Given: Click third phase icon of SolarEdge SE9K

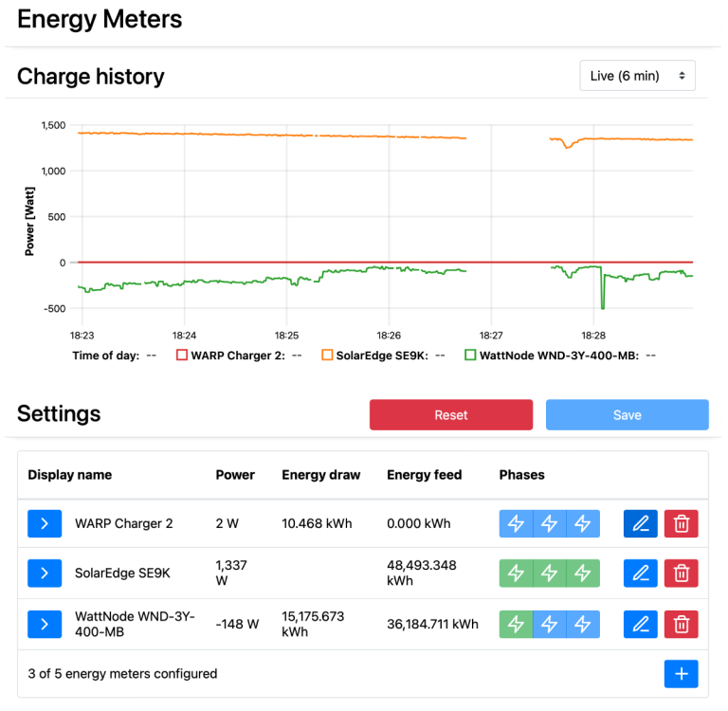Looking at the screenshot, I should click(x=583, y=573).
